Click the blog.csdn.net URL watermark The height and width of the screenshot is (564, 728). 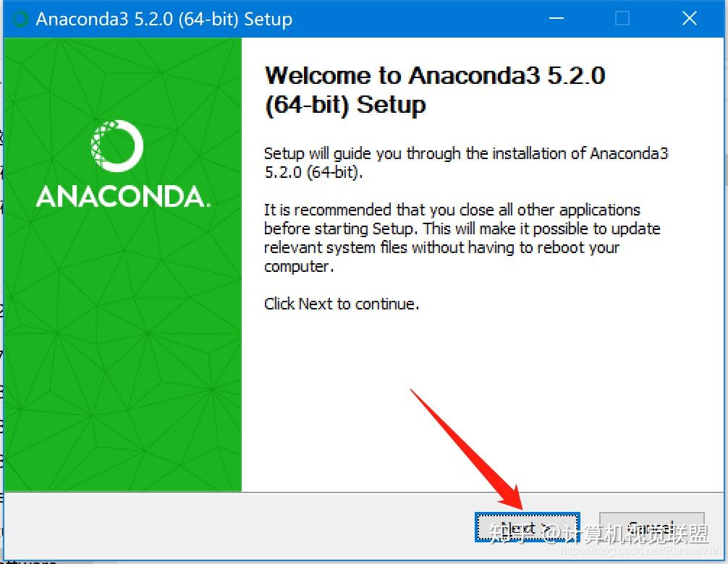coord(640,550)
